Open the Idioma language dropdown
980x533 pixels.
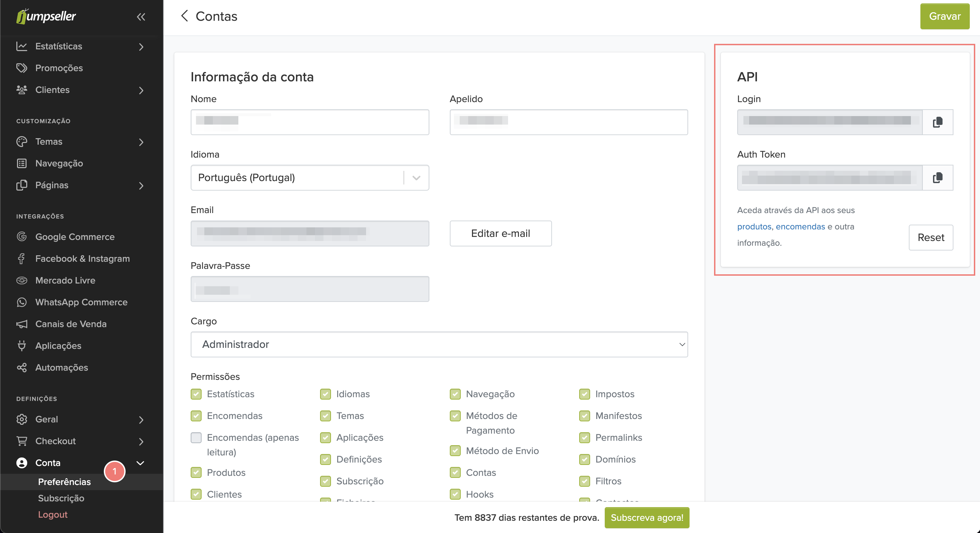click(x=310, y=178)
